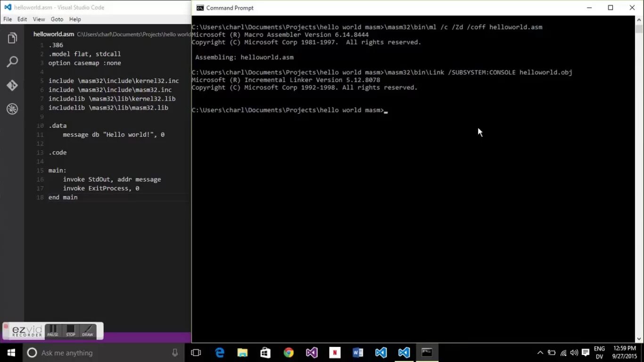Click the 'invoke ExitProcess, 0' line
Viewport: 644px width, 362px height.
click(x=101, y=189)
